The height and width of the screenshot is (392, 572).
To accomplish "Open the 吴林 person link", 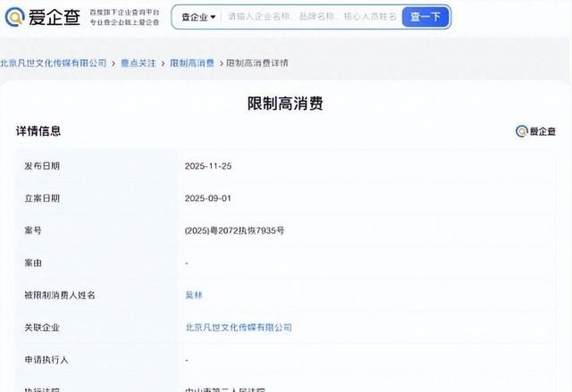I will (193, 295).
